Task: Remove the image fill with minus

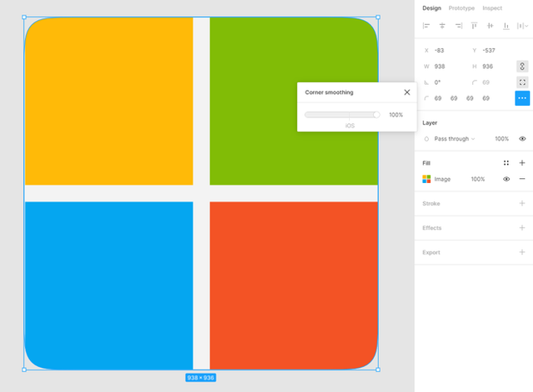Action: pyautogui.click(x=522, y=179)
